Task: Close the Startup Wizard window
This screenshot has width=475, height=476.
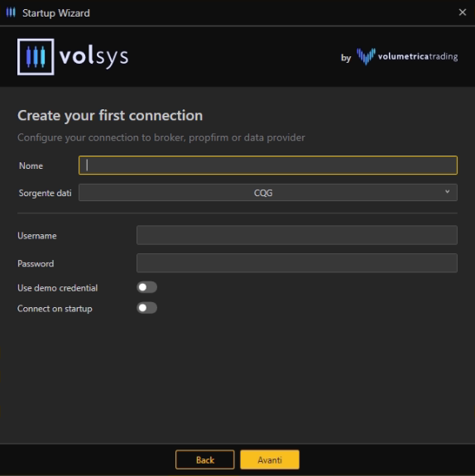Action: pos(463,12)
